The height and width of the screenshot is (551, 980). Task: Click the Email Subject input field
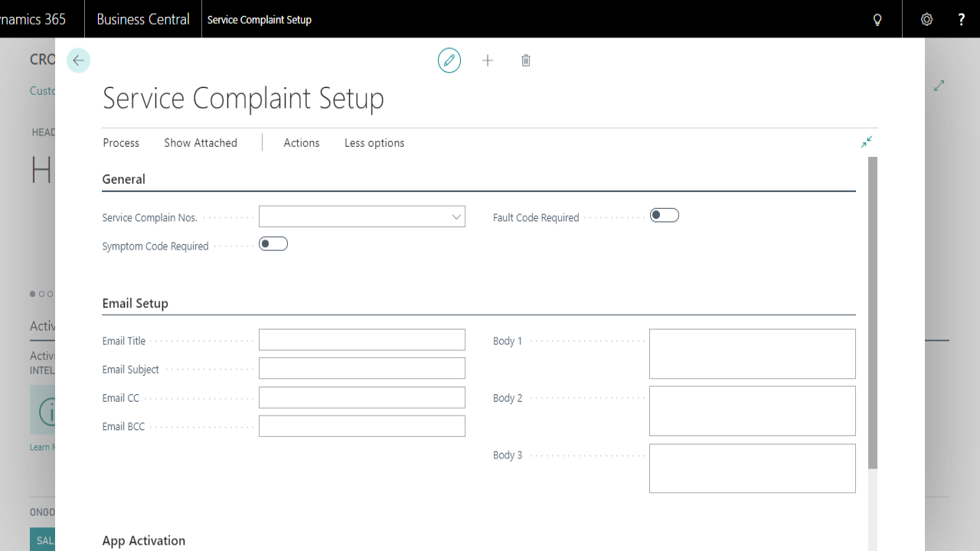coord(361,368)
